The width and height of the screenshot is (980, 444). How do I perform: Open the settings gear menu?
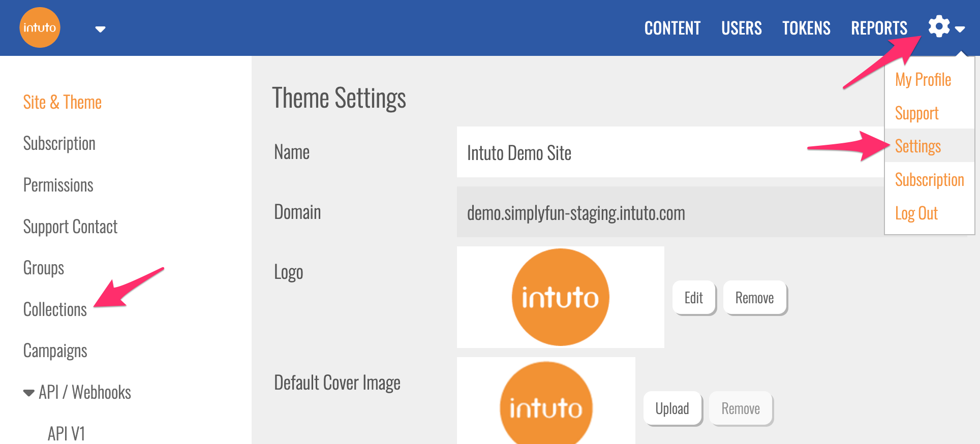[x=938, y=26]
